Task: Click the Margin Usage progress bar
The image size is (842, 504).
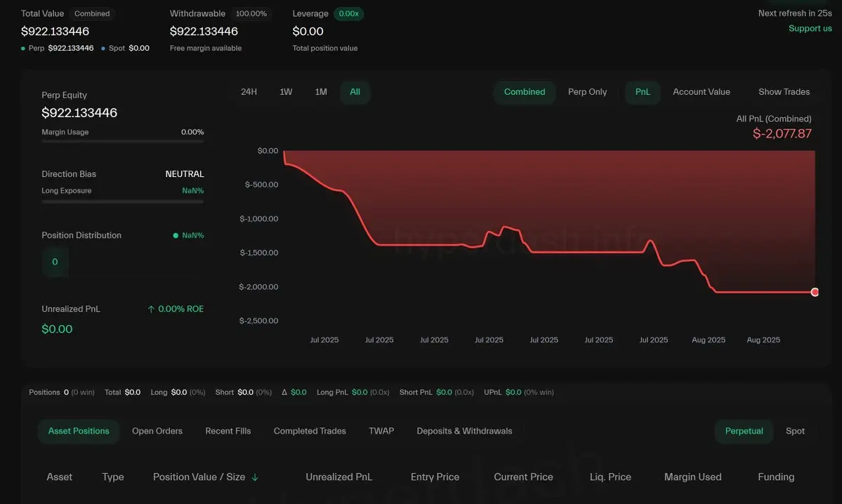Action: pyautogui.click(x=122, y=141)
